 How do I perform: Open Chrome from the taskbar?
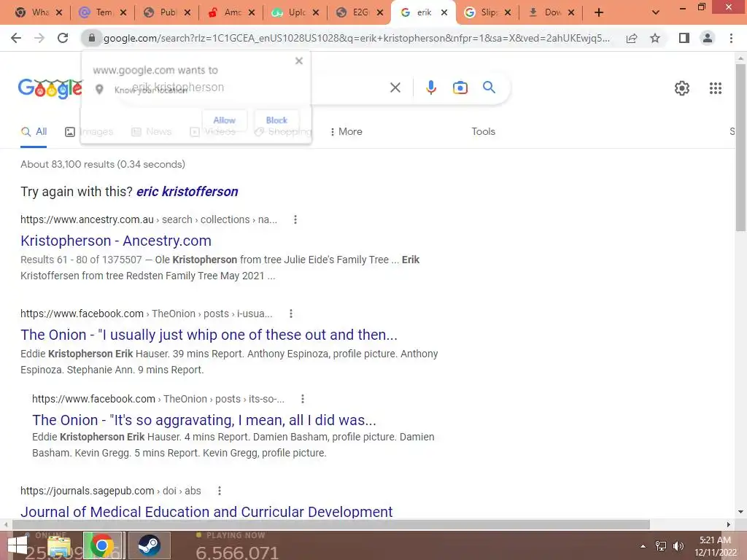102,545
